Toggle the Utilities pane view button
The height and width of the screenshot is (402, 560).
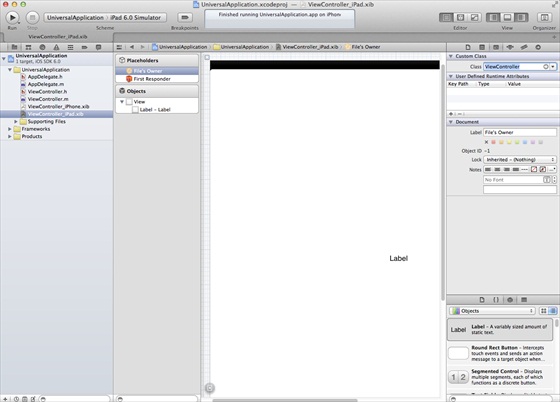tap(521, 17)
